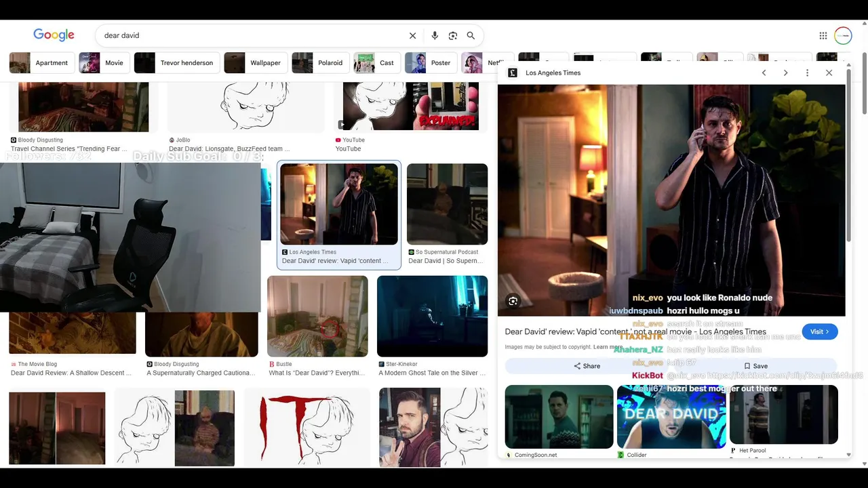
Task: Click 'Dear David: Lionsgate, BuzzFeed team' caption
Action: 229,148
